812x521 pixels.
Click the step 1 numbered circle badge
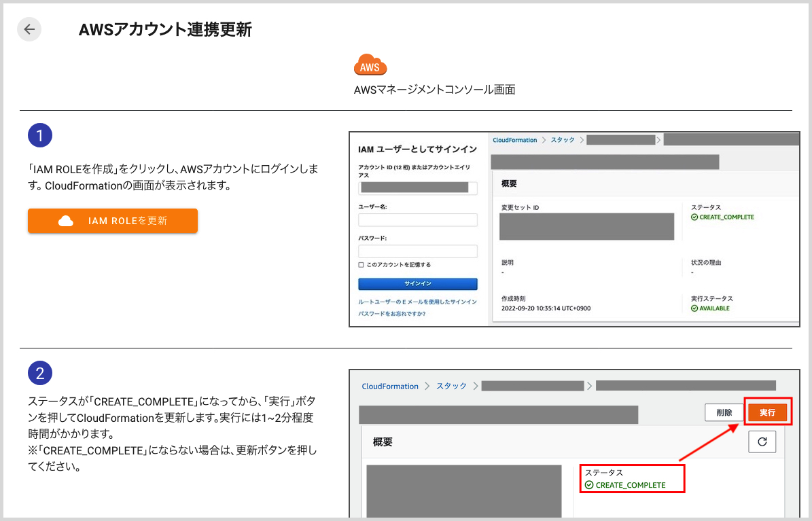pyautogui.click(x=40, y=135)
